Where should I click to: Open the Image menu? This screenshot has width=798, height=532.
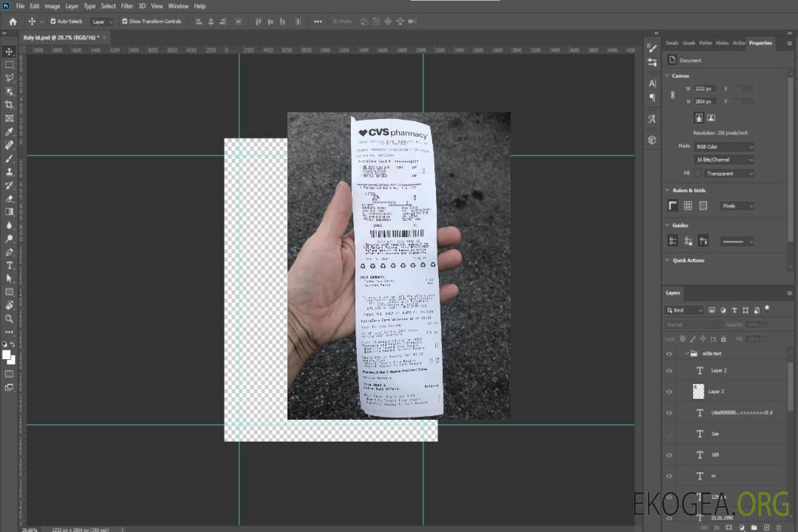tap(52, 6)
